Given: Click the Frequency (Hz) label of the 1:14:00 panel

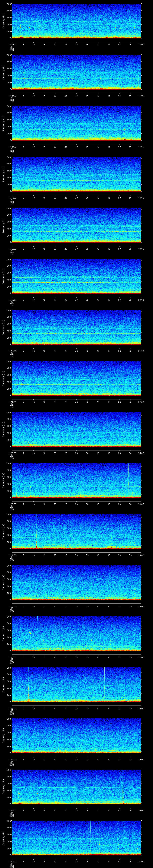Looking at the screenshot, I should [x=3, y=21].
